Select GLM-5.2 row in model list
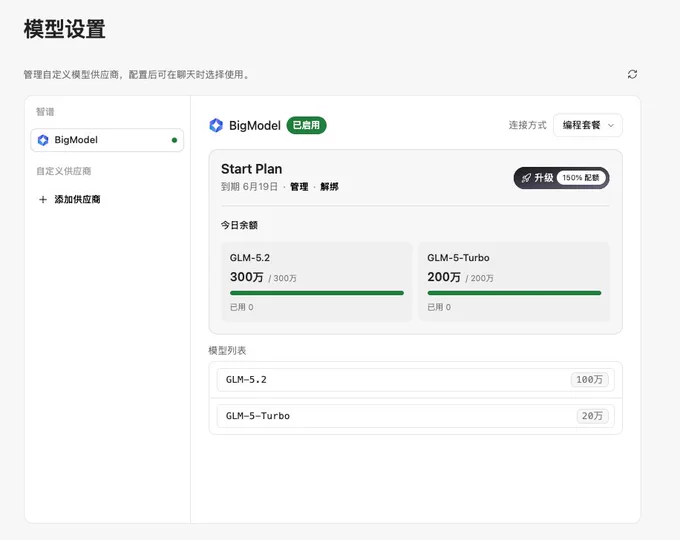Image resolution: width=680 pixels, height=540 pixels. (415, 380)
